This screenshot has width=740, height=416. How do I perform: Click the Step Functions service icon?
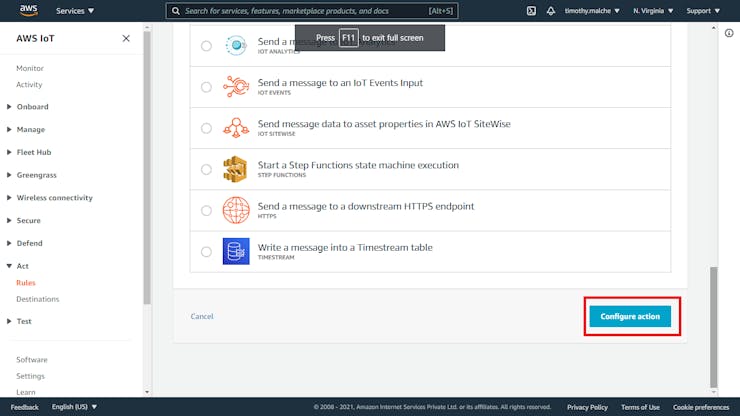235,169
